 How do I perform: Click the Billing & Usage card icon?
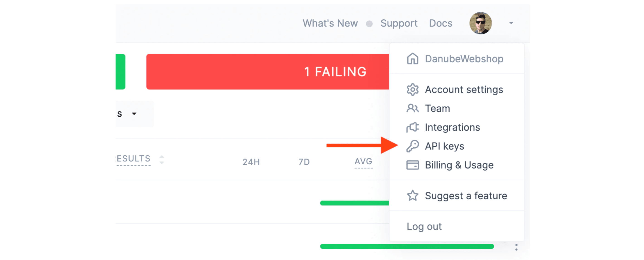point(412,165)
